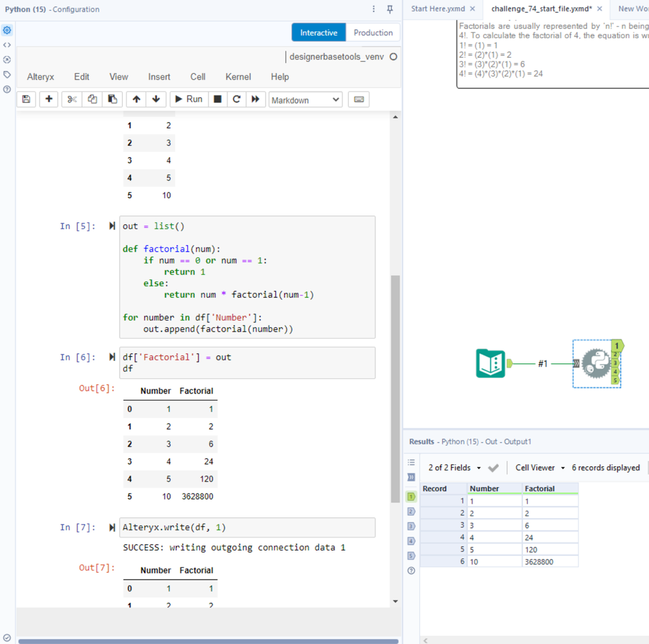Interrupt the kernel with the stop icon
The width and height of the screenshot is (649, 644).
(218, 99)
